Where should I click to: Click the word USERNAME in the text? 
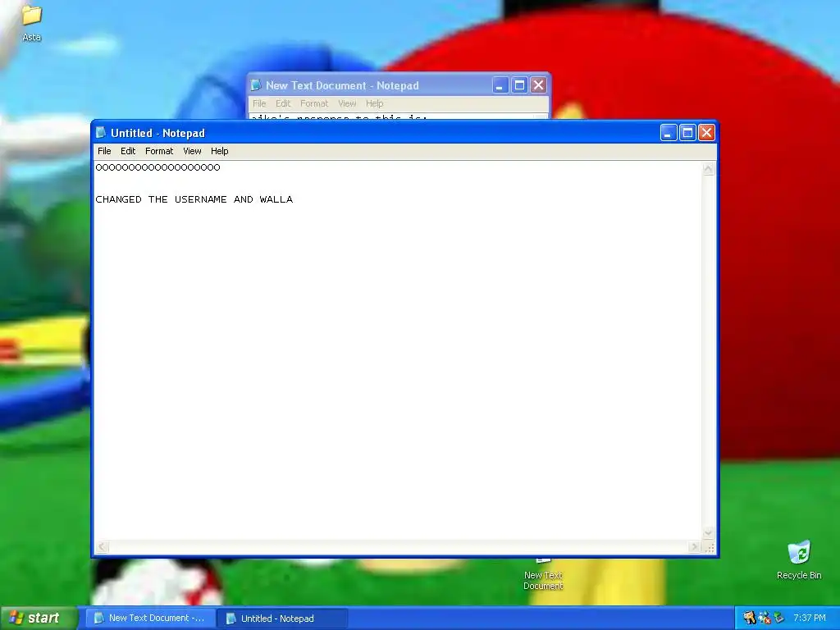(x=201, y=199)
